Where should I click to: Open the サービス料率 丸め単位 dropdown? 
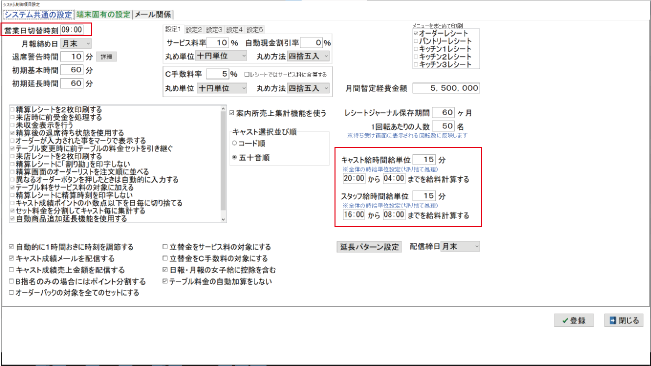coord(221,56)
